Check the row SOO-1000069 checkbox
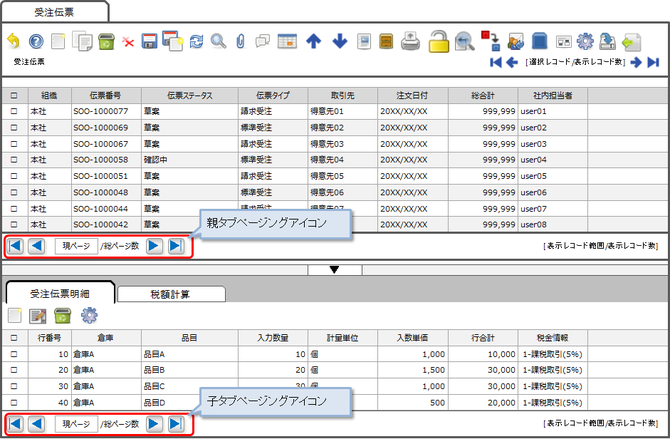The image size is (670, 439). [14, 127]
